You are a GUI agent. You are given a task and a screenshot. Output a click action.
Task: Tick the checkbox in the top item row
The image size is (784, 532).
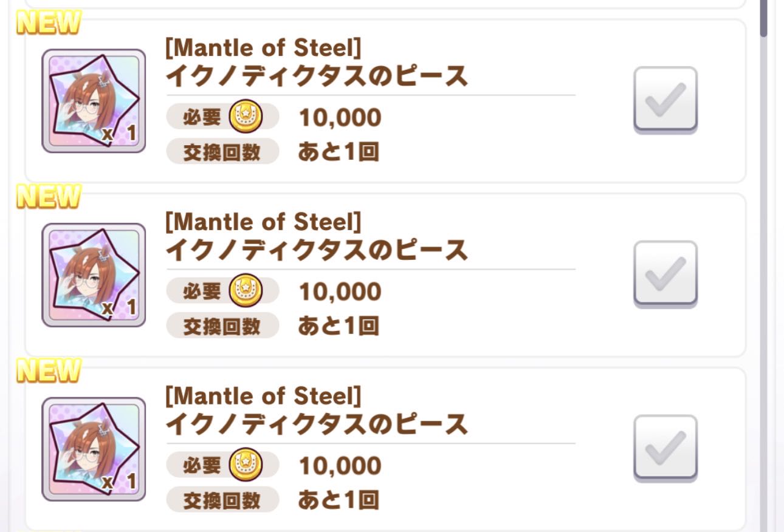coord(665,100)
